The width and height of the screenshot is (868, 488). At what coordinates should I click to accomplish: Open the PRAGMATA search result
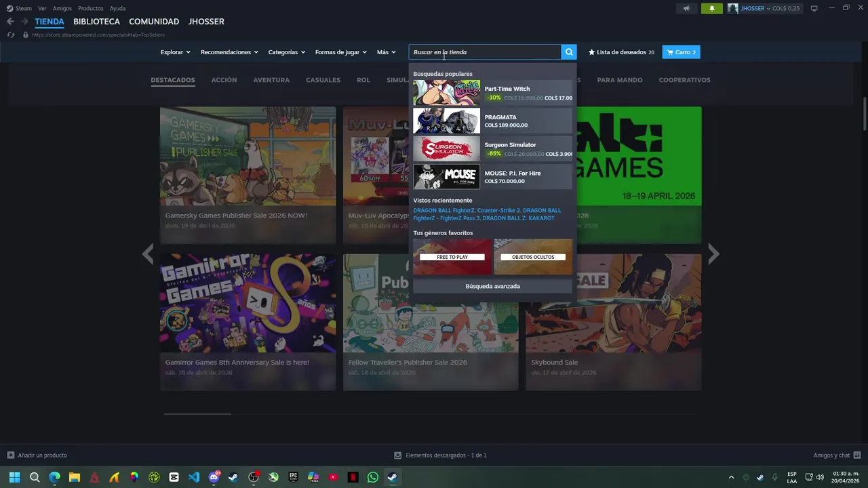pos(492,121)
